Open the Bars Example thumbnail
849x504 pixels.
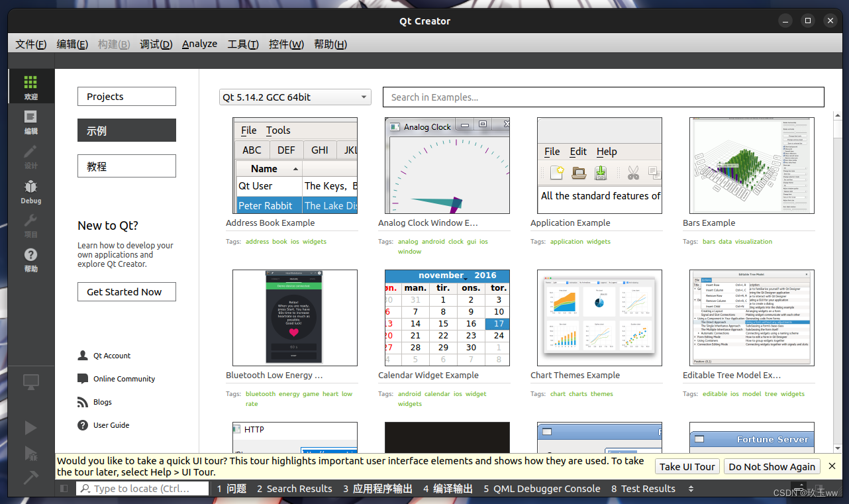point(752,166)
